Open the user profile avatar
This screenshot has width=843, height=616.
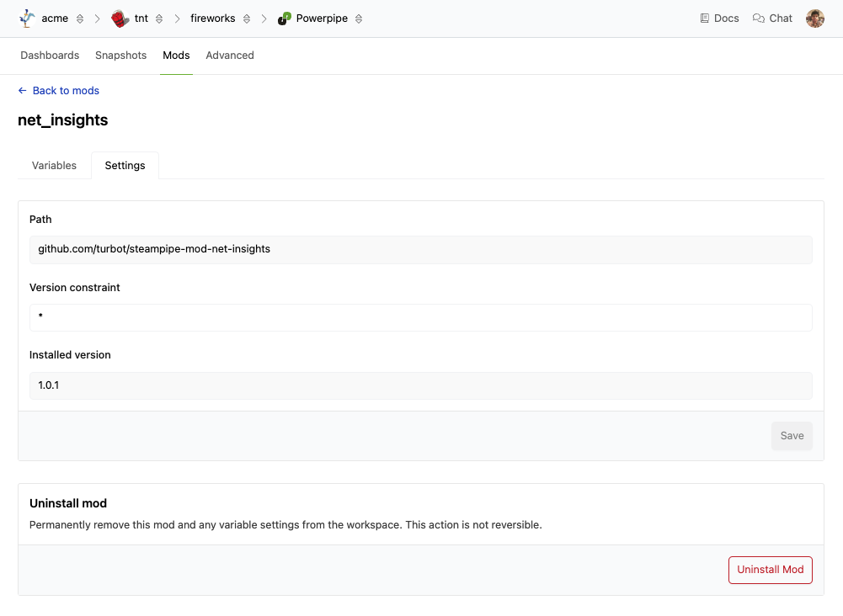[x=814, y=19]
